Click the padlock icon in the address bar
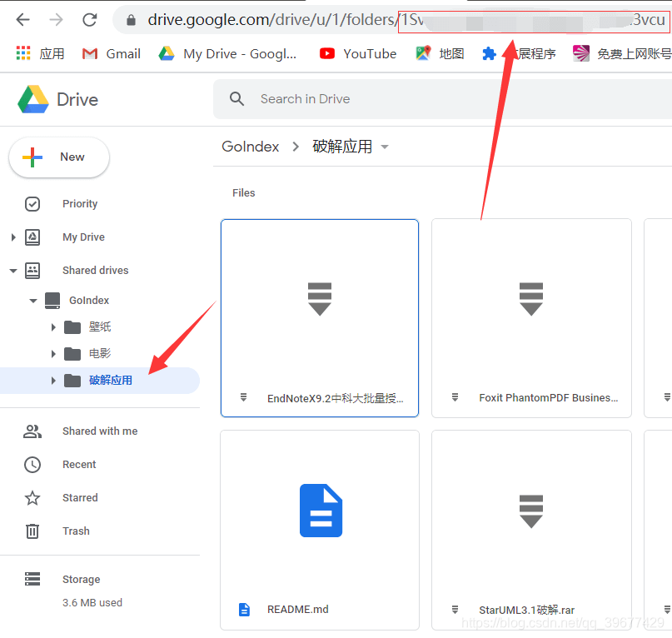Image resolution: width=672 pixels, height=638 pixels. coord(131,20)
